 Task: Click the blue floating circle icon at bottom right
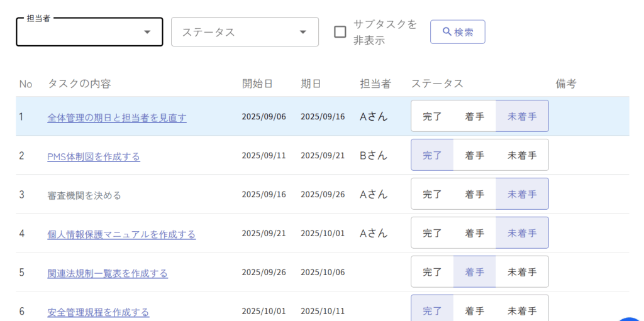631,319
